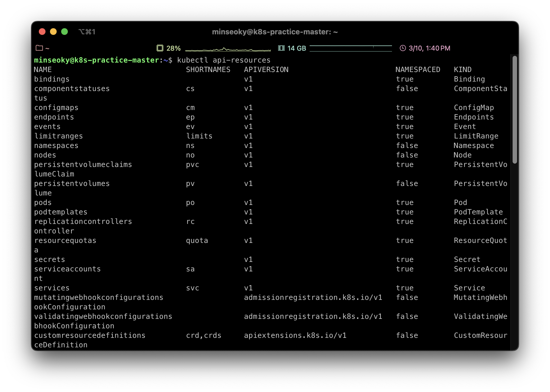Click the red close window button

[x=42, y=32]
